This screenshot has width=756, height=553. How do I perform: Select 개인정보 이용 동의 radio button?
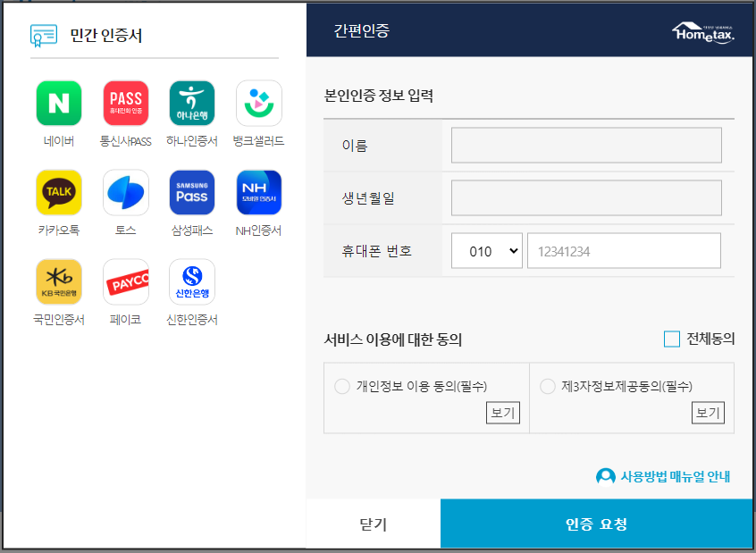[x=342, y=386]
